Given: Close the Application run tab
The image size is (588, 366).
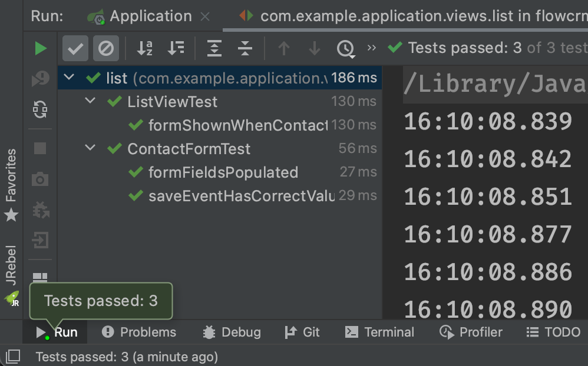Looking at the screenshot, I should coord(205,16).
